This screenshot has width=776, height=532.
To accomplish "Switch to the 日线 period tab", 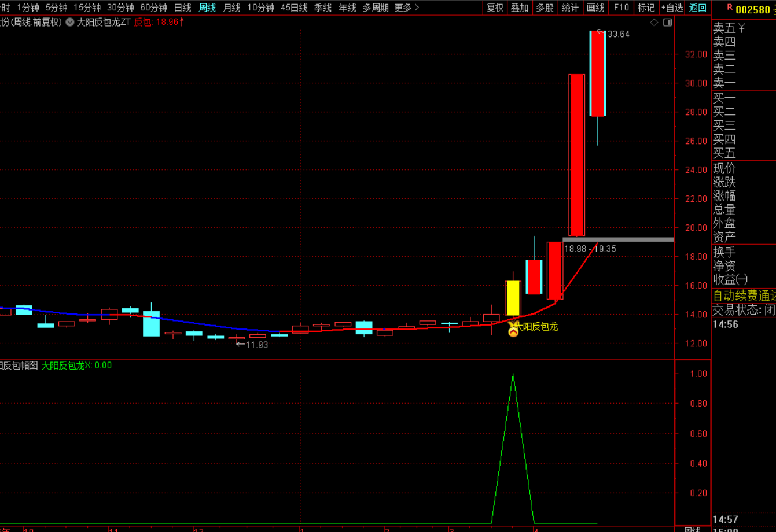I will (182, 8).
